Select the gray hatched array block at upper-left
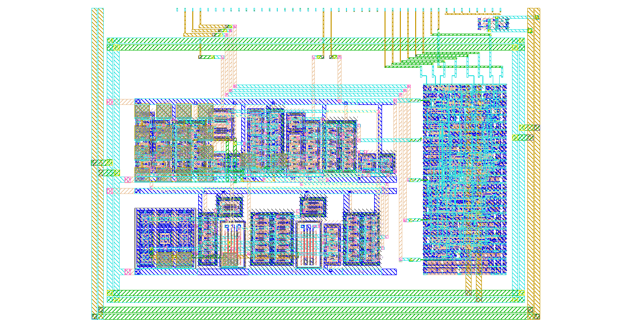 tap(174, 143)
